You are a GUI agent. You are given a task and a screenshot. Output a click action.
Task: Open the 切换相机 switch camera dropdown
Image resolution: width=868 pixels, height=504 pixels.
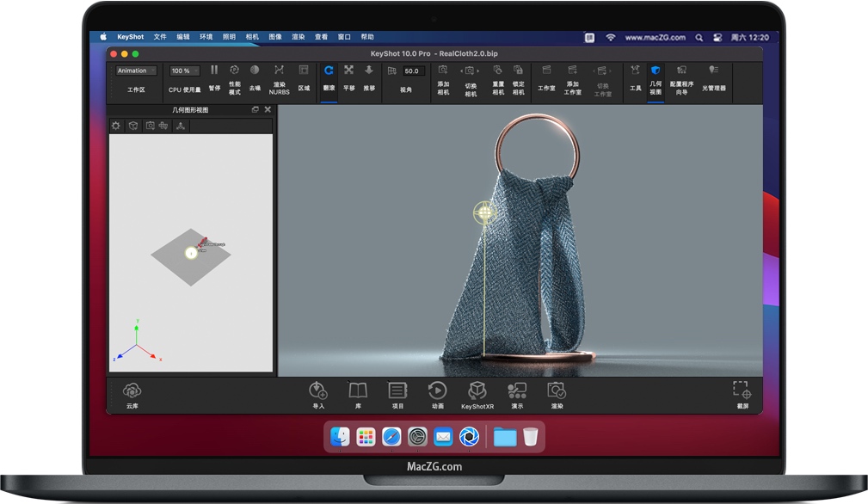(471, 71)
